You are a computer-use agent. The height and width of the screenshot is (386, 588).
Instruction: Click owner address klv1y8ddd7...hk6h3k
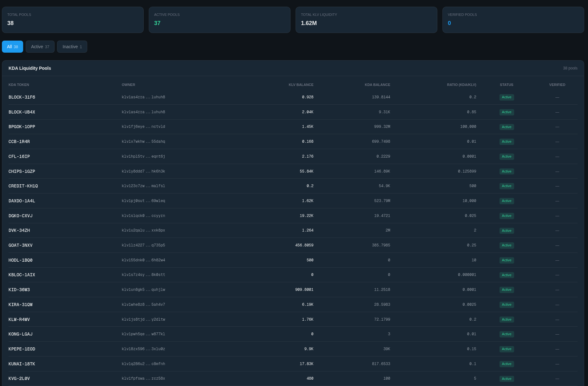[143, 172]
